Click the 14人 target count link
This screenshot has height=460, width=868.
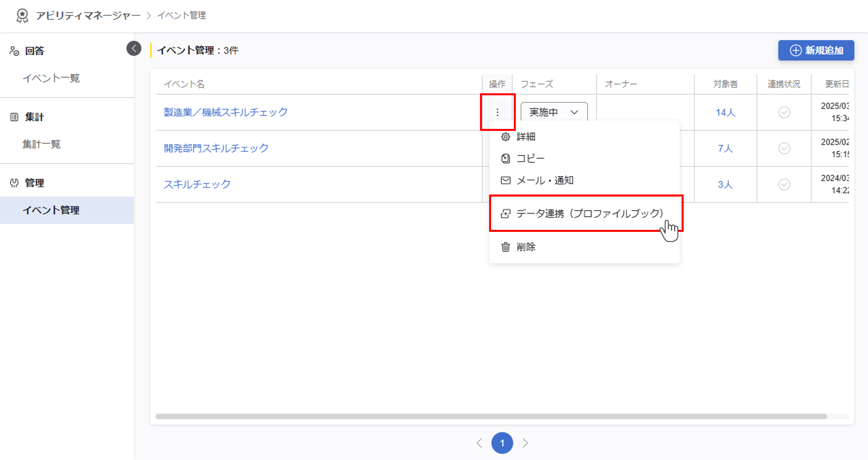[x=725, y=112]
